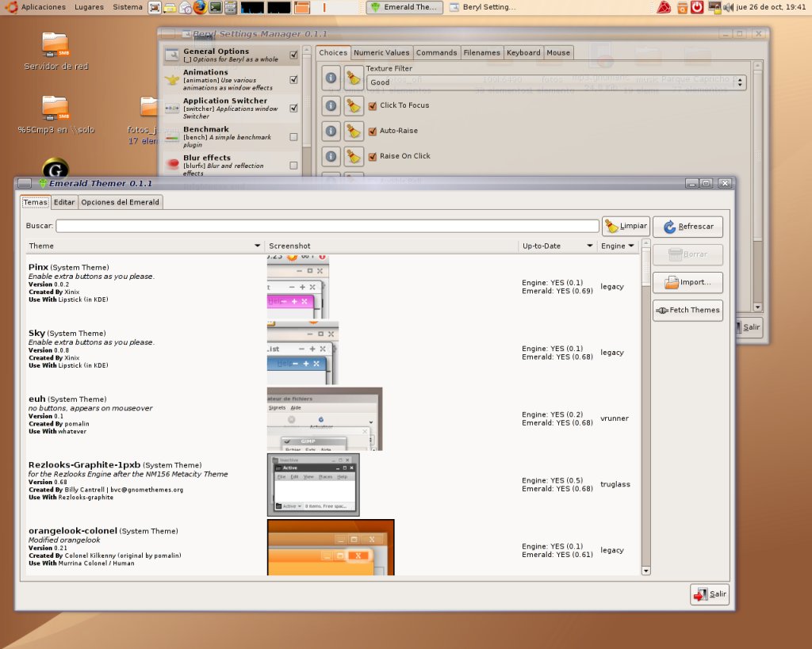Open the Evolution mail launcher in the top panel
The height and width of the screenshot is (649, 812).
click(x=186, y=7)
